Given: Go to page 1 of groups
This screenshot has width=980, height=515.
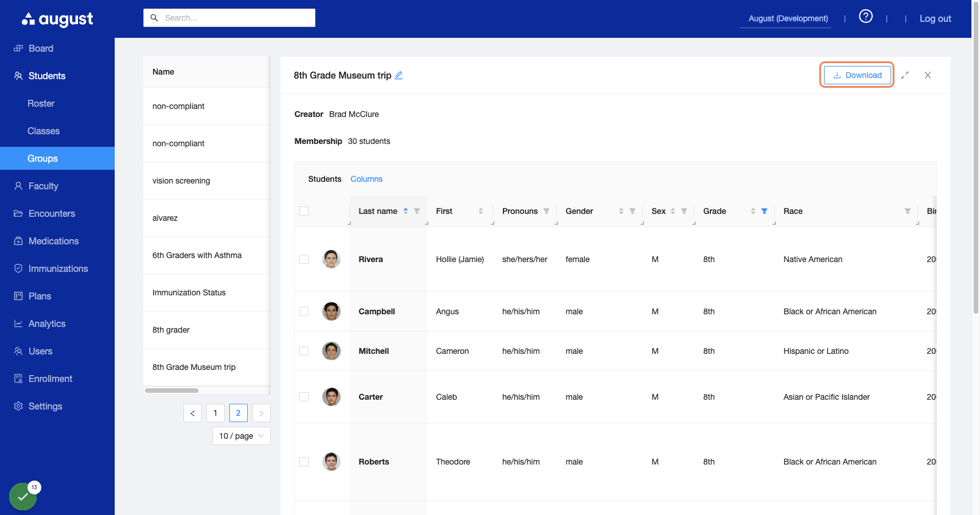Looking at the screenshot, I should click(216, 413).
